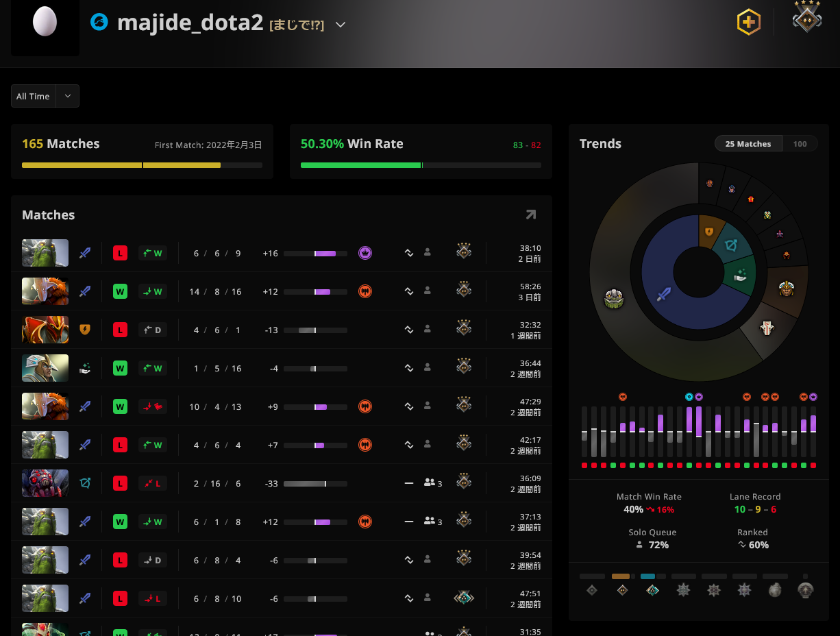Screen dimensions: 840x636
Task: Click the Immortal rank medal under Trends
Action: tap(806, 589)
